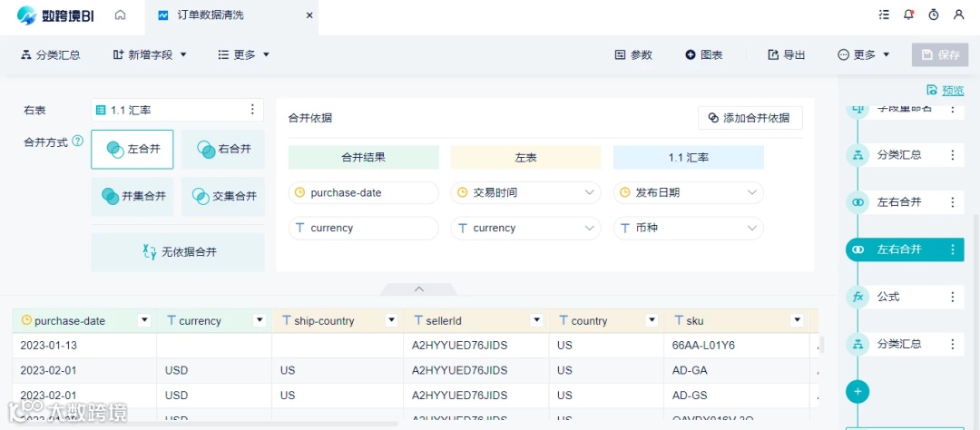Select the 无依据合并 option
The image size is (980, 430).
pyautogui.click(x=178, y=252)
